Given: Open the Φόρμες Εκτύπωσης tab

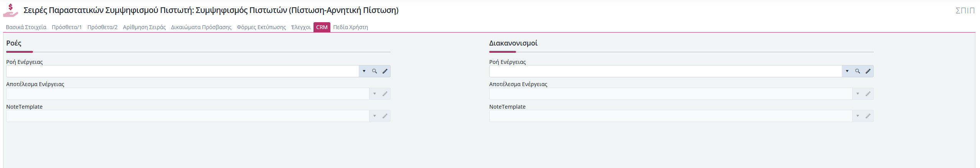Looking at the screenshot, I should pyautogui.click(x=261, y=27).
